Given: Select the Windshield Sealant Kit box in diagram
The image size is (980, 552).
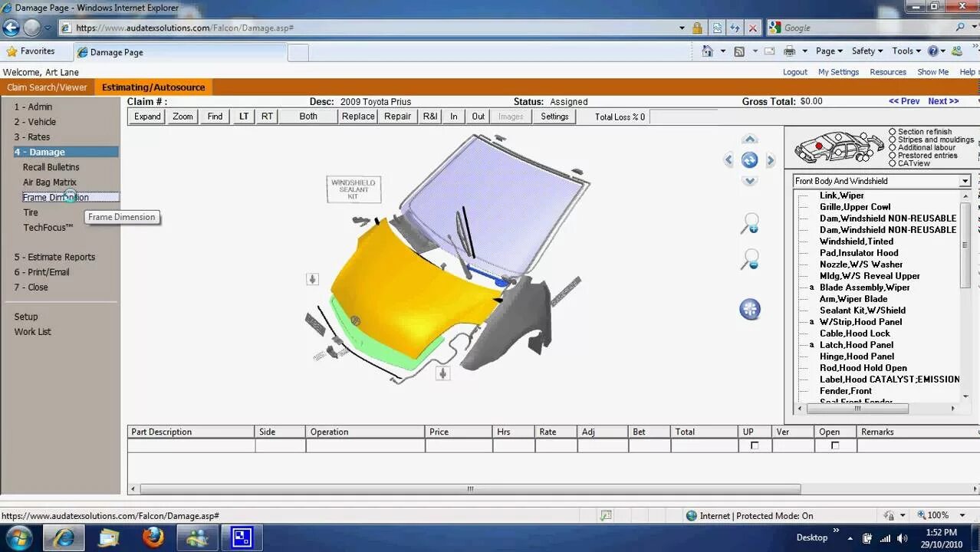Looking at the screenshot, I should 354,189.
